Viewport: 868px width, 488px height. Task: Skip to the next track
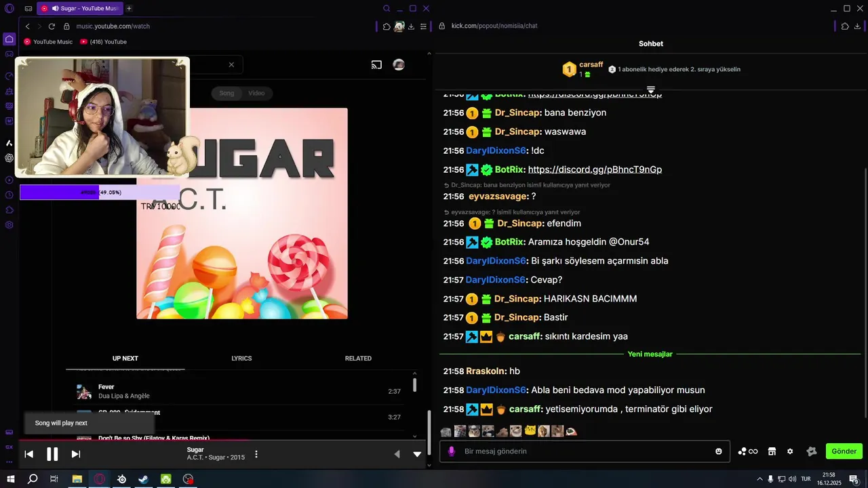76,454
